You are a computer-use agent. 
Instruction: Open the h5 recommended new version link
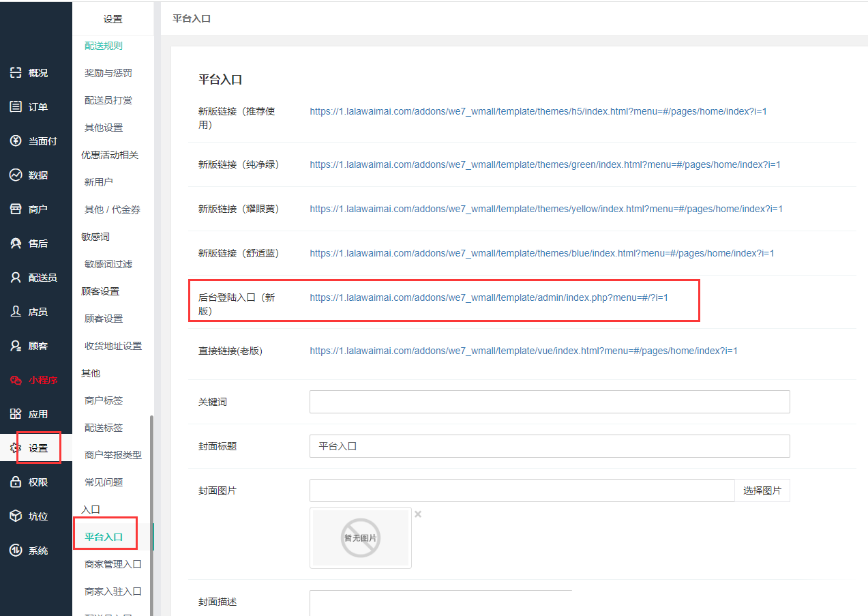click(538, 111)
